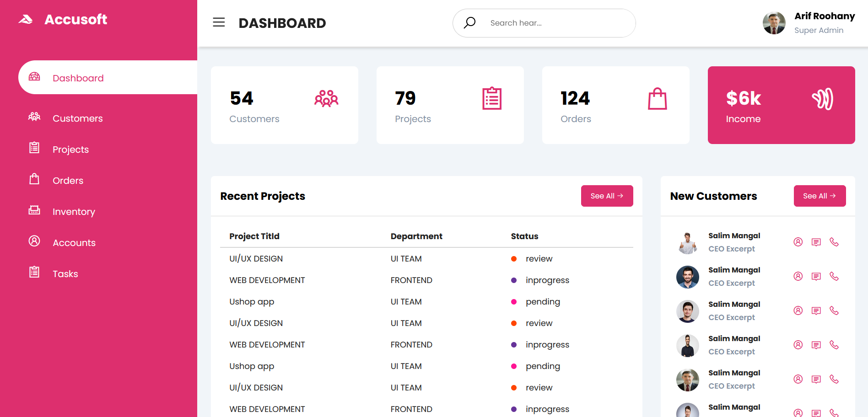Viewport: 868px width, 417px height.
Task: Open message icon of fourth Salim Mangal row
Action: (x=816, y=345)
